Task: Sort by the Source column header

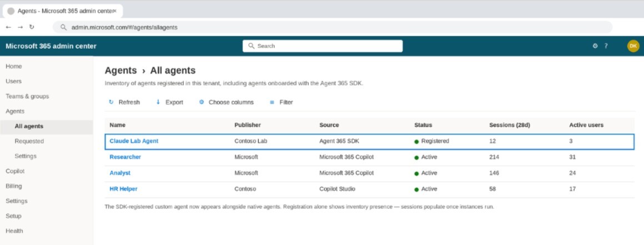Action: pos(329,125)
